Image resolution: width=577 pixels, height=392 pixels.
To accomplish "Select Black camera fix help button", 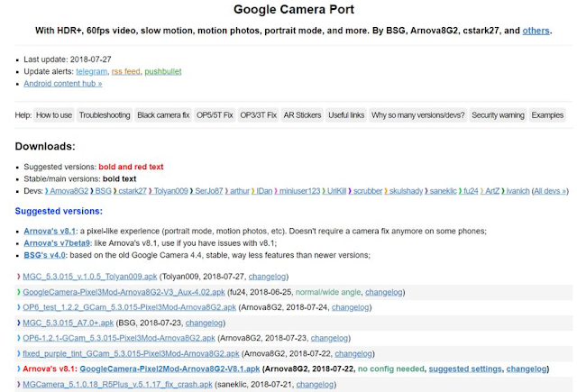I will click(x=163, y=115).
